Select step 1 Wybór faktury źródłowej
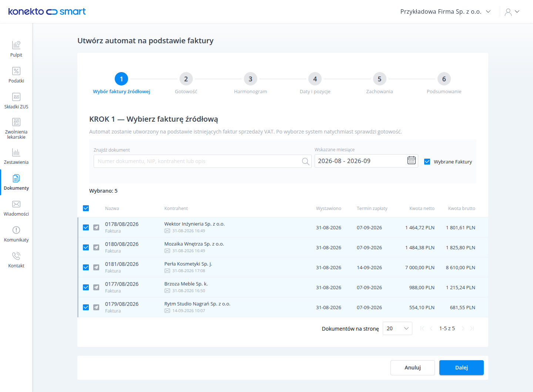The image size is (533, 392). 121,83
